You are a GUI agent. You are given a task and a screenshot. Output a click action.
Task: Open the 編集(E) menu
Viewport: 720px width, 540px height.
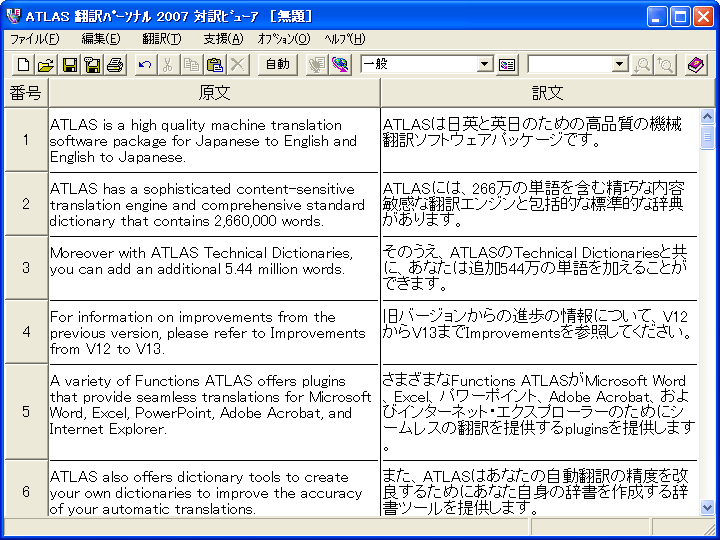[101, 39]
